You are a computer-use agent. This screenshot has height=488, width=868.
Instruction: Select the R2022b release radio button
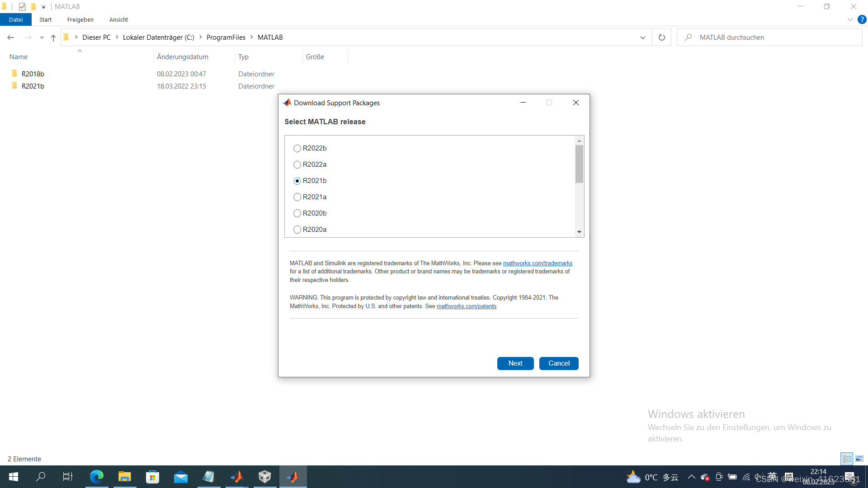[x=297, y=148]
